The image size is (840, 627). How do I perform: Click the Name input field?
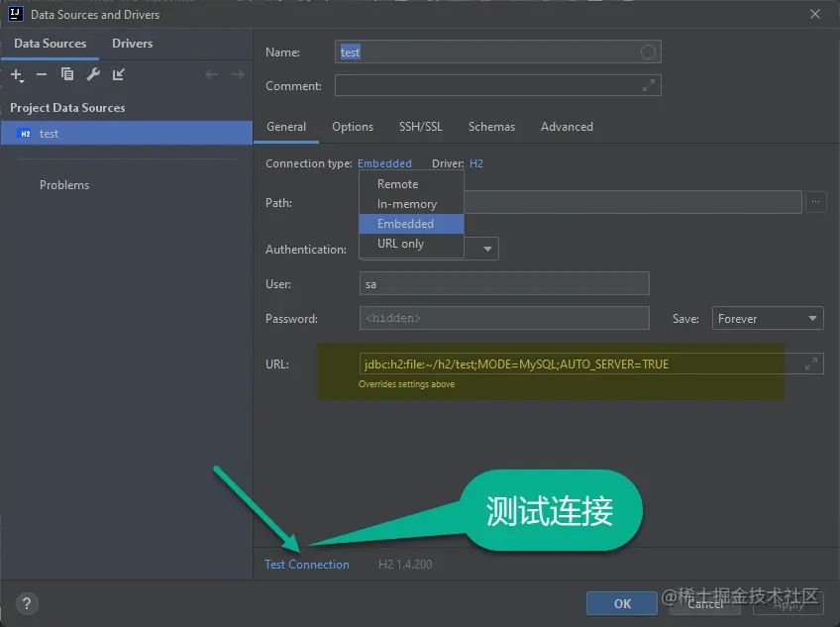click(497, 52)
